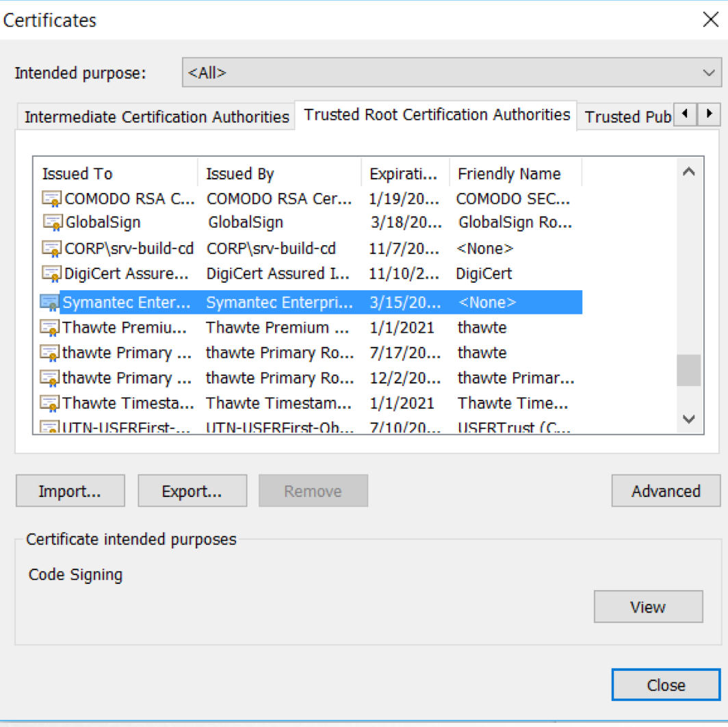This screenshot has height=727, width=728.
Task: Open the Advanced settings button
Action: pos(666,491)
